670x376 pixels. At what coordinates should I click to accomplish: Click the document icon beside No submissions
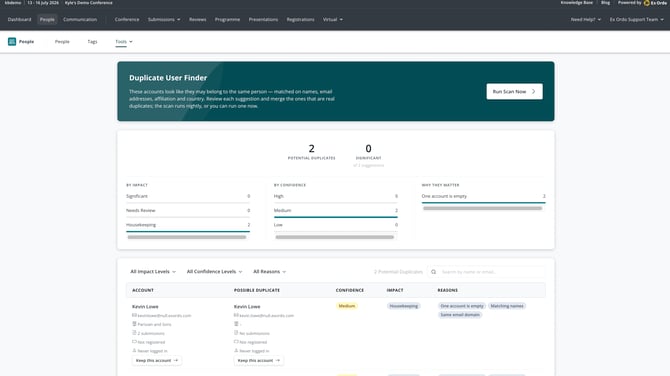pyautogui.click(x=236, y=333)
